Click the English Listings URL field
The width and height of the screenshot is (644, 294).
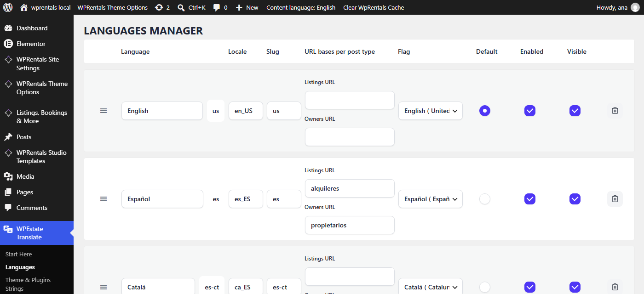click(x=350, y=100)
